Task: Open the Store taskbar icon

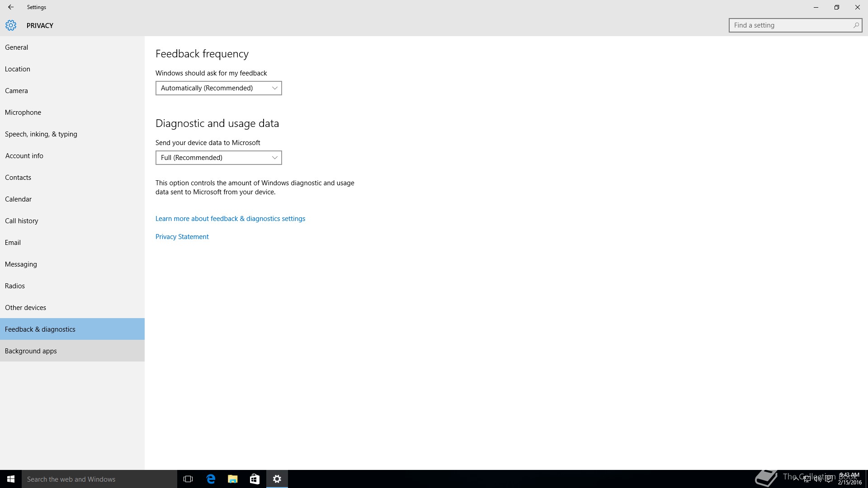Action: [x=255, y=479]
